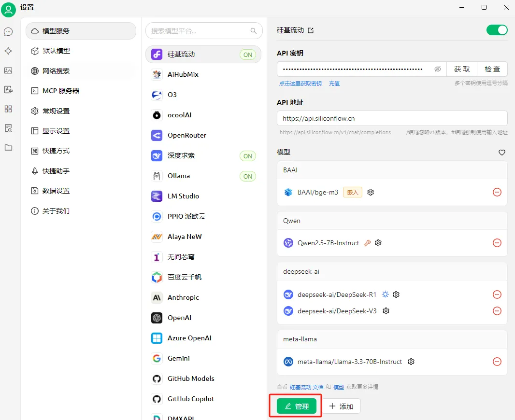
Task: Select the OpenAI provider
Action: click(203, 318)
